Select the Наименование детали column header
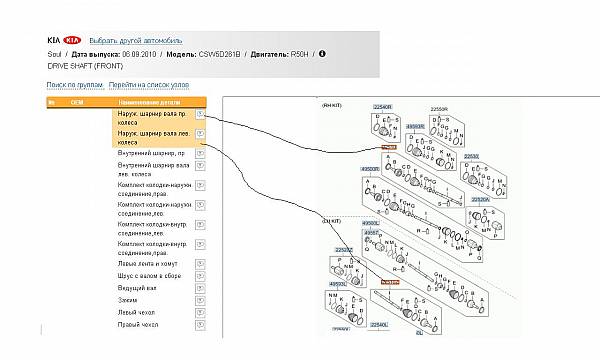600x360 pixels. pos(149,103)
